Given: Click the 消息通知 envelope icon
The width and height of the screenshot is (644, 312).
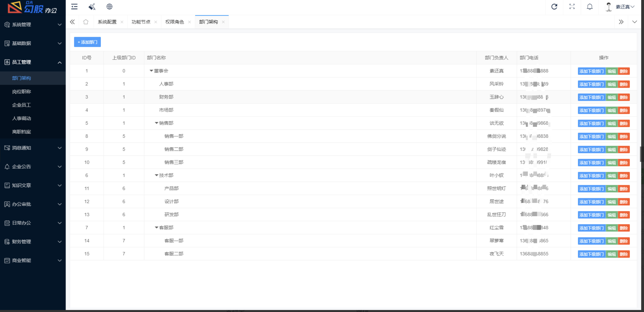Looking at the screenshot, I should click(x=7, y=148).
